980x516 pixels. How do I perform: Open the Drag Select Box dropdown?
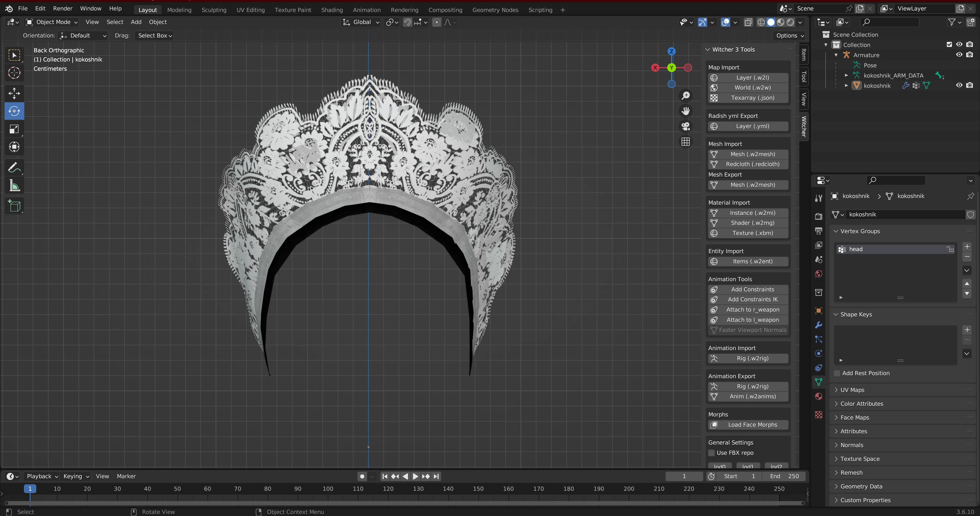tap(154, 35)
